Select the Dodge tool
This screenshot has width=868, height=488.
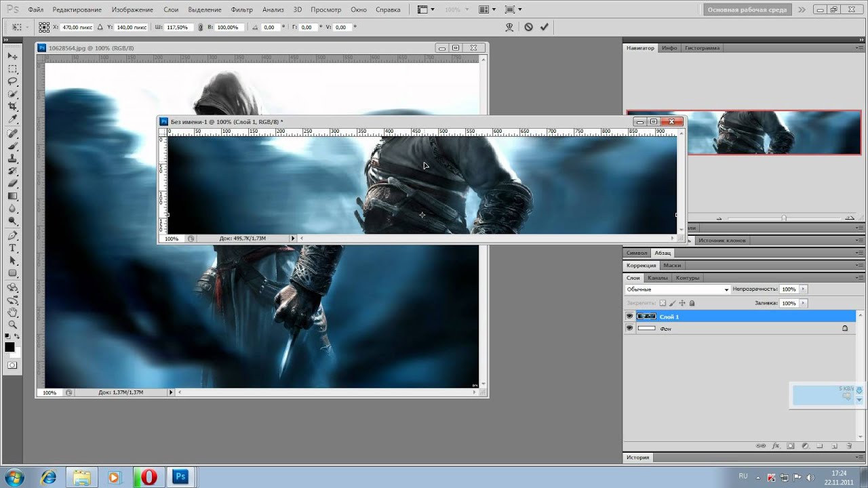[x=12, y=222]
